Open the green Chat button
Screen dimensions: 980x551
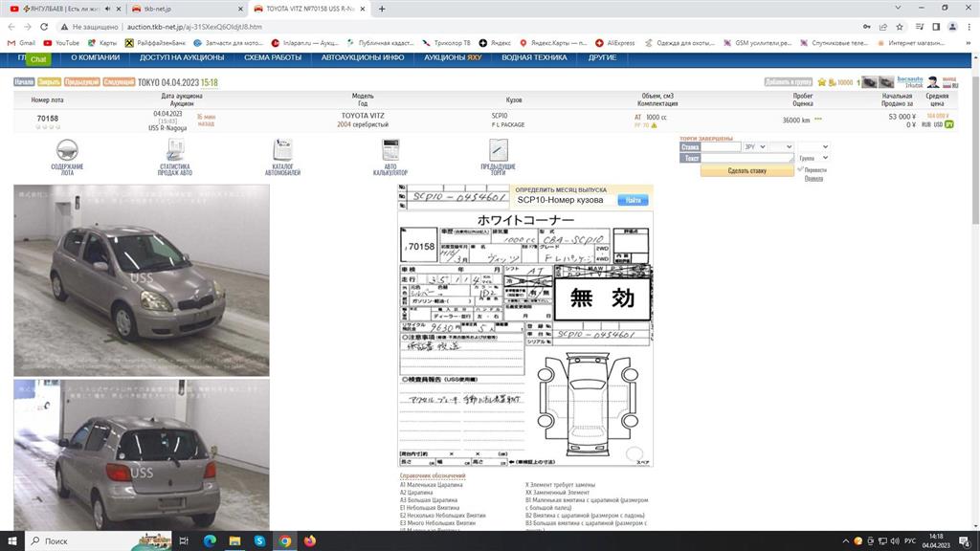(38, 59)
